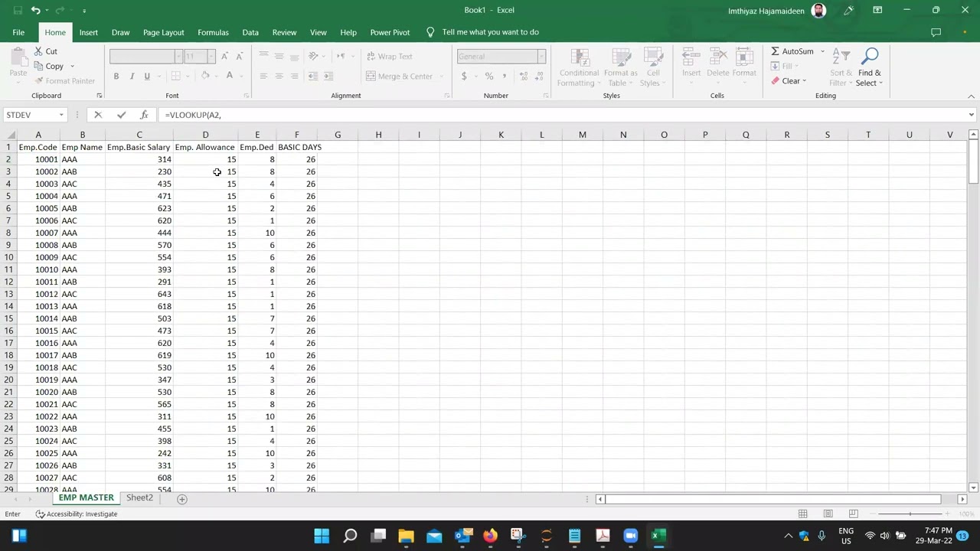Click the AutoSum sigma button
This screenshot has height=551, width=980.
tap(792, 51)
